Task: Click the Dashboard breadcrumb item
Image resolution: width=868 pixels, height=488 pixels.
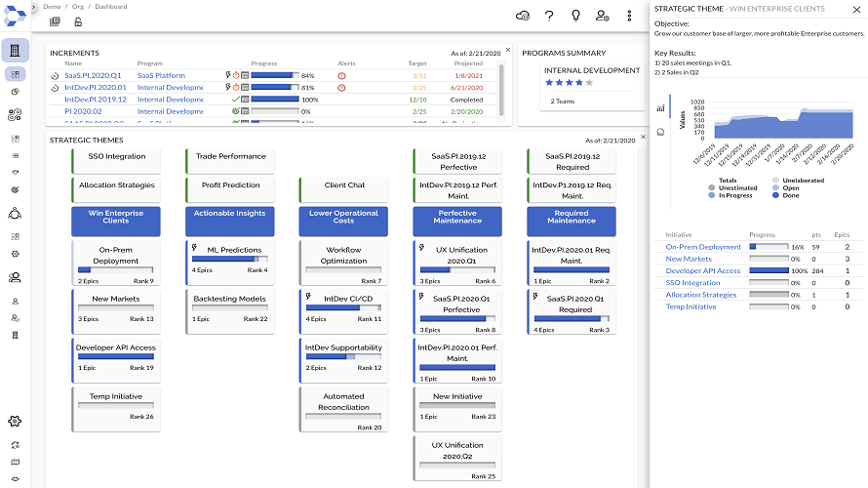Action: point(111,7)
